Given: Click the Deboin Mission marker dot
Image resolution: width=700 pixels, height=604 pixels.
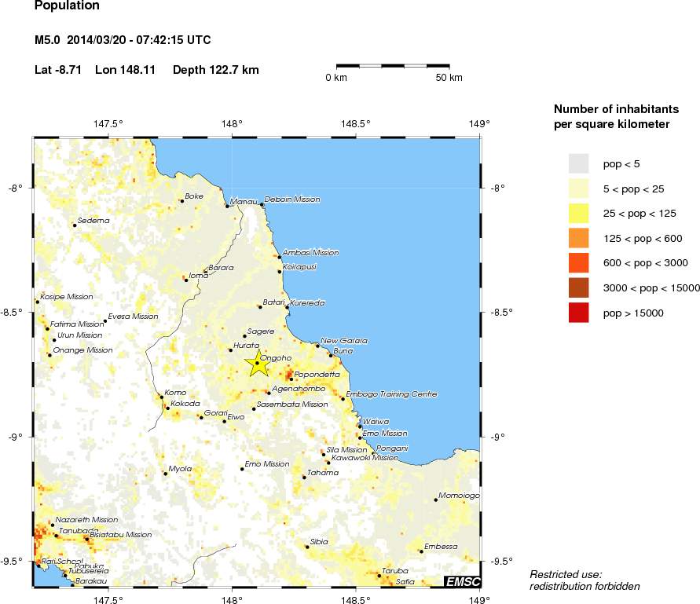Looking at the screenshot, I should pos(262,204).
